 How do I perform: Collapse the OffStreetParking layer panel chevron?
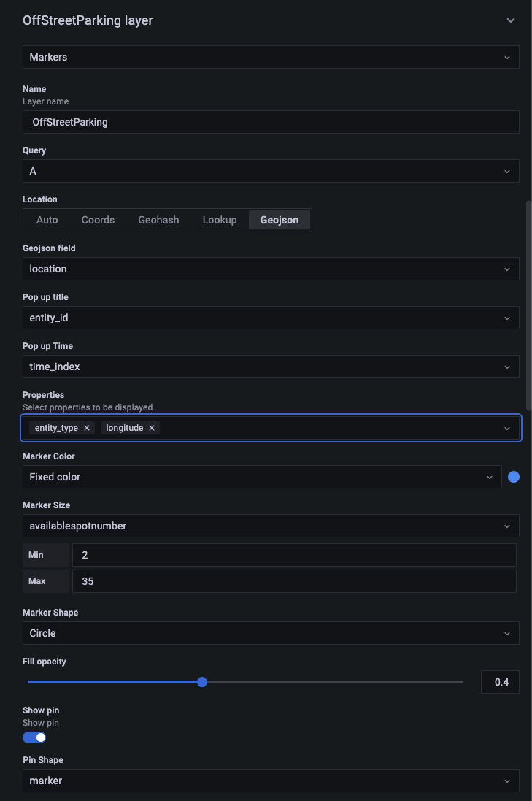511,20
